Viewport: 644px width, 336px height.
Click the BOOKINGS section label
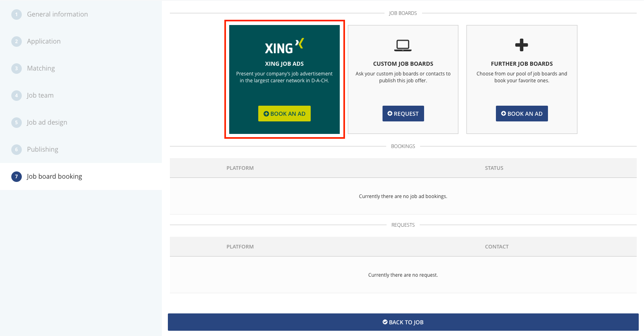pos(403,146)
